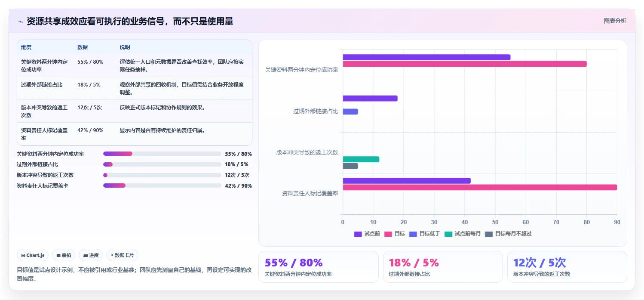Click the x-axis tick label 90
The width and height of the screenshot is (644, 300).
(617, 222)
